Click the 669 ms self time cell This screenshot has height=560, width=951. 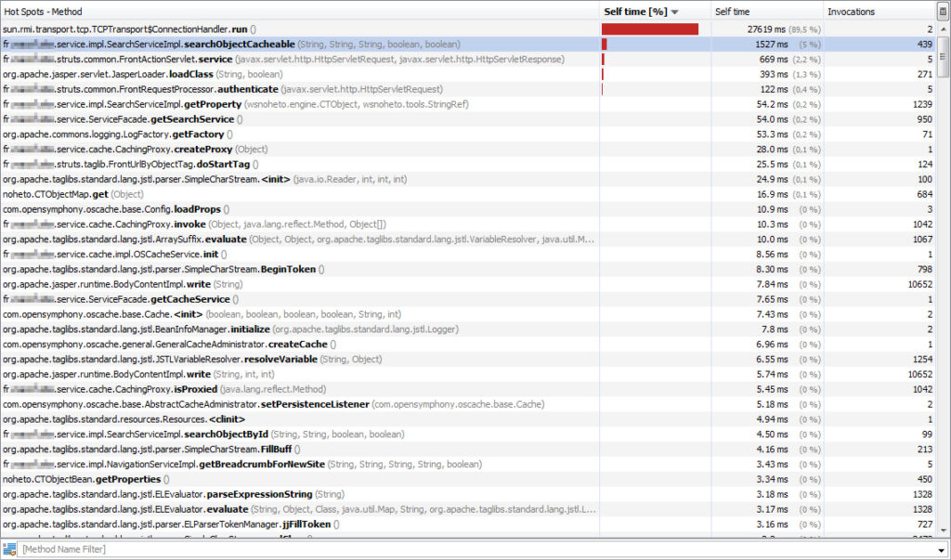[767, 59]
